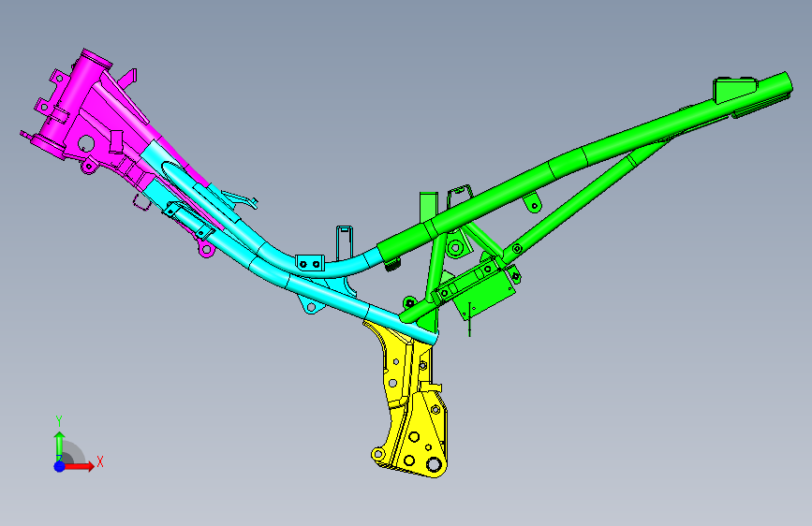
Task: Pick the cyan two-hole tab on main tube
Action: (310, 263)
